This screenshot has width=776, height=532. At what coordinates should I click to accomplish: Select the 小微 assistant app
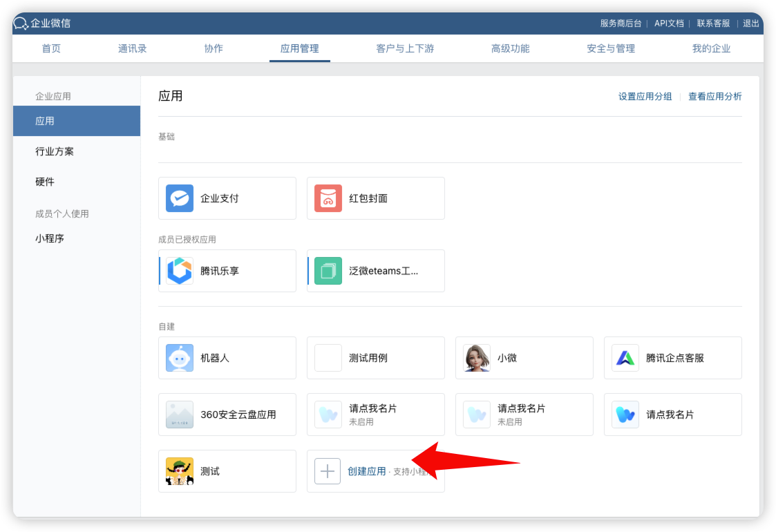(524, 358)
